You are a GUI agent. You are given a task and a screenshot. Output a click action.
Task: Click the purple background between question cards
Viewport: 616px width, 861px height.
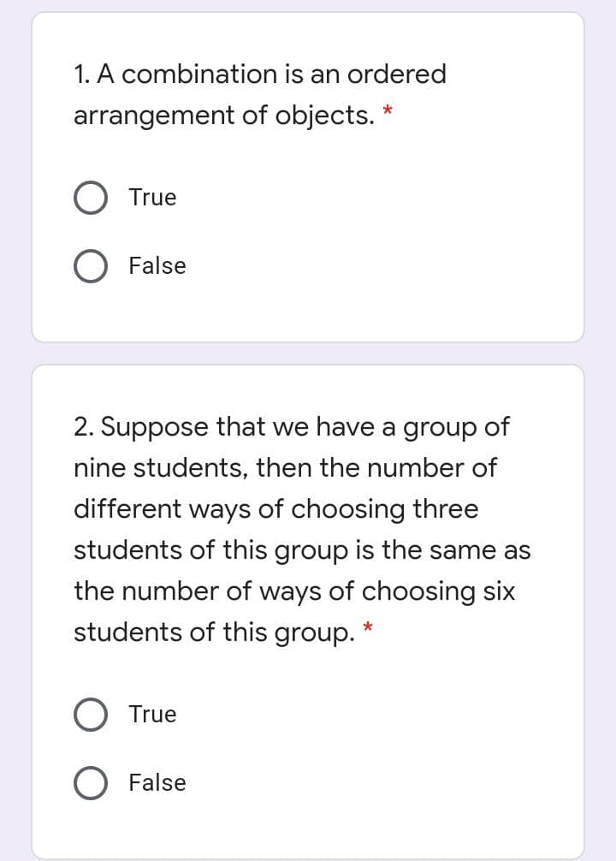pos(308,351)
